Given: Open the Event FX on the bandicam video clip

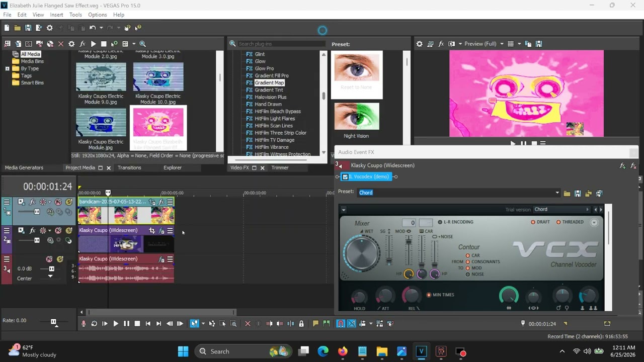Looking at the screenshot, I should coord(161,202).
